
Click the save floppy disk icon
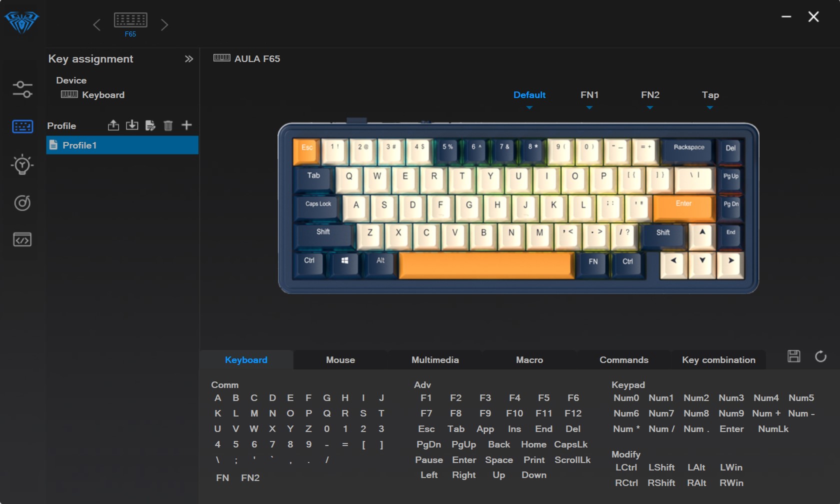pos(794,356)
